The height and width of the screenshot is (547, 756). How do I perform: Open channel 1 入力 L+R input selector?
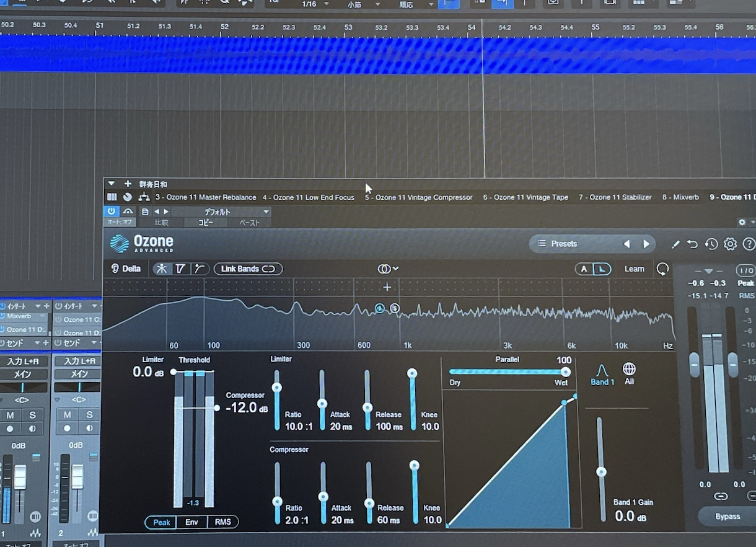coord(24,362)
